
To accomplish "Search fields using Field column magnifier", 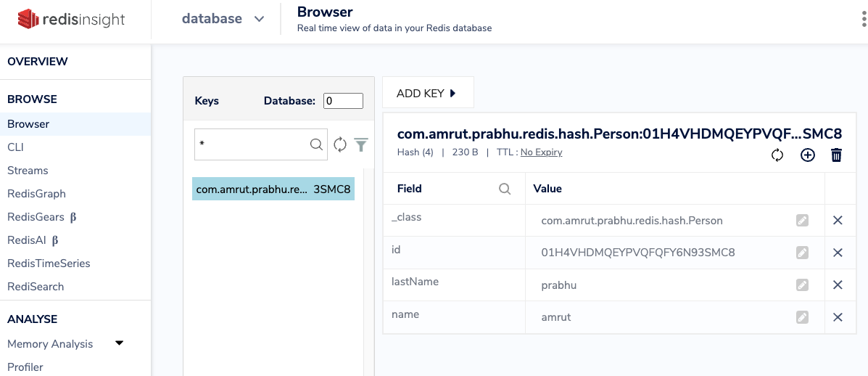I will [505, 189].
